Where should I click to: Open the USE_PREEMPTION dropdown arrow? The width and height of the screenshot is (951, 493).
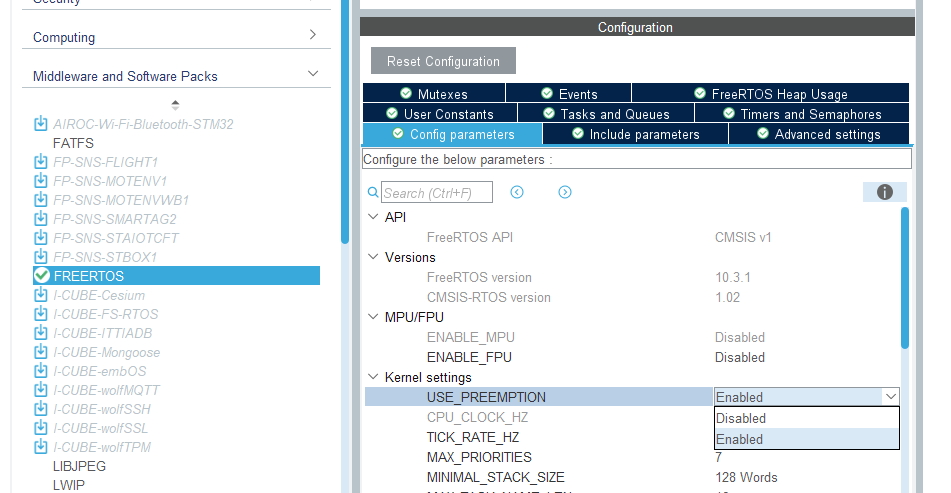(890, 397)
